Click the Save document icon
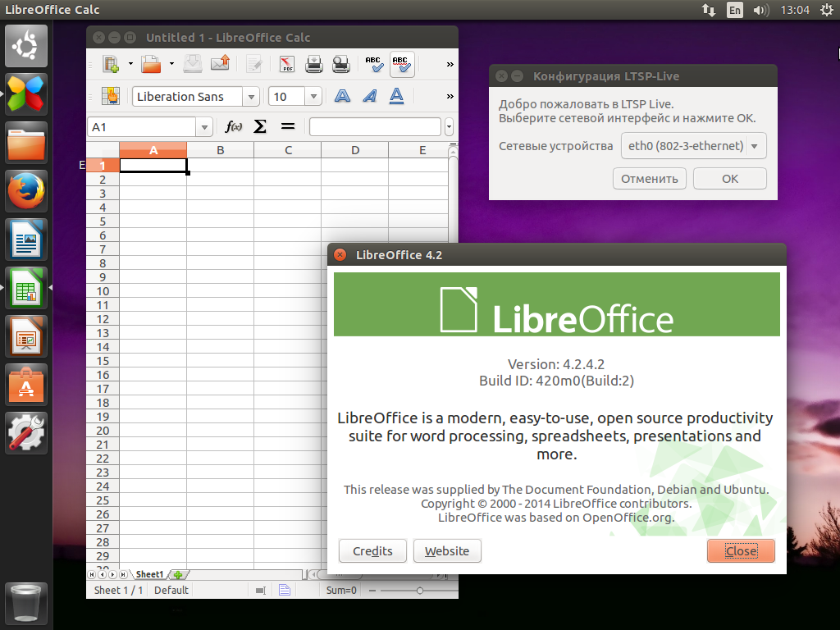The image size is (840, 630). [193, 64]
